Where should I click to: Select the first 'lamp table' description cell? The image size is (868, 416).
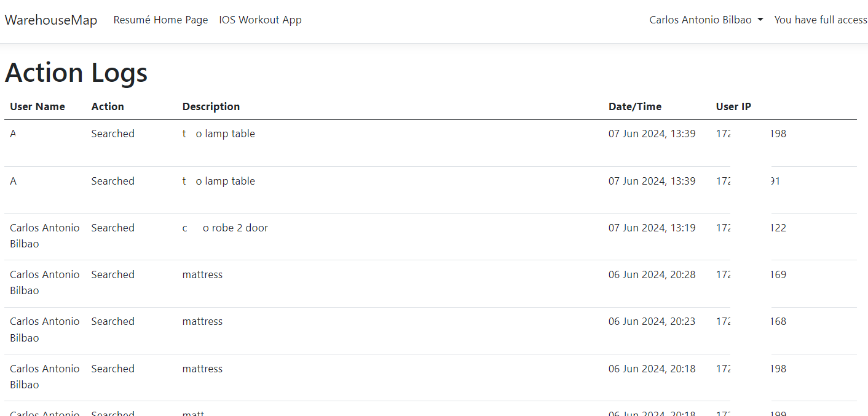[x=219, y=134]
